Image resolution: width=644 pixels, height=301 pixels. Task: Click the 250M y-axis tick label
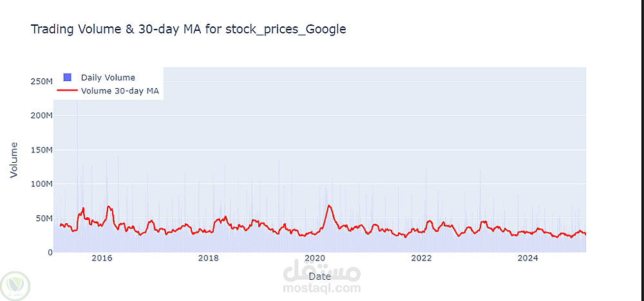(x=41, y=82)
